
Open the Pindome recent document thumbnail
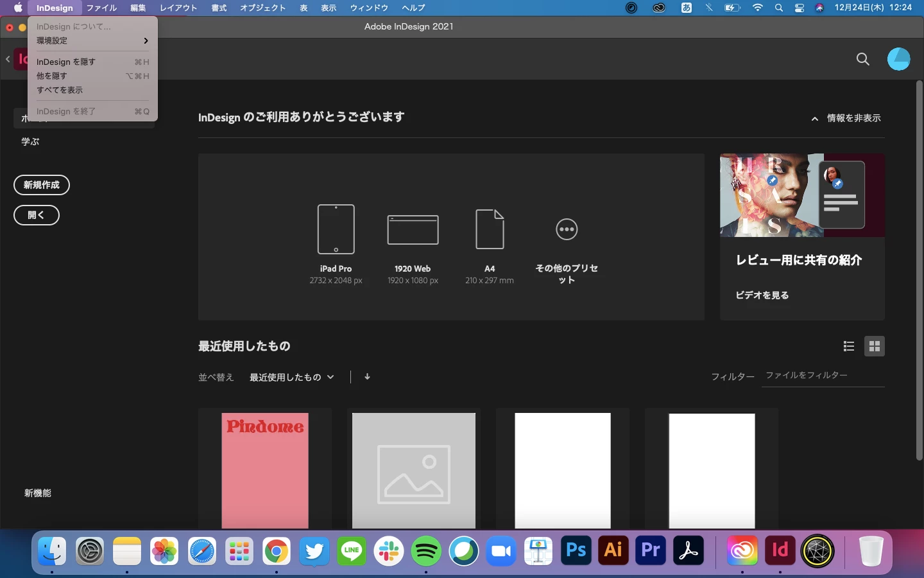pyautogui.click(x=265, y=471)
